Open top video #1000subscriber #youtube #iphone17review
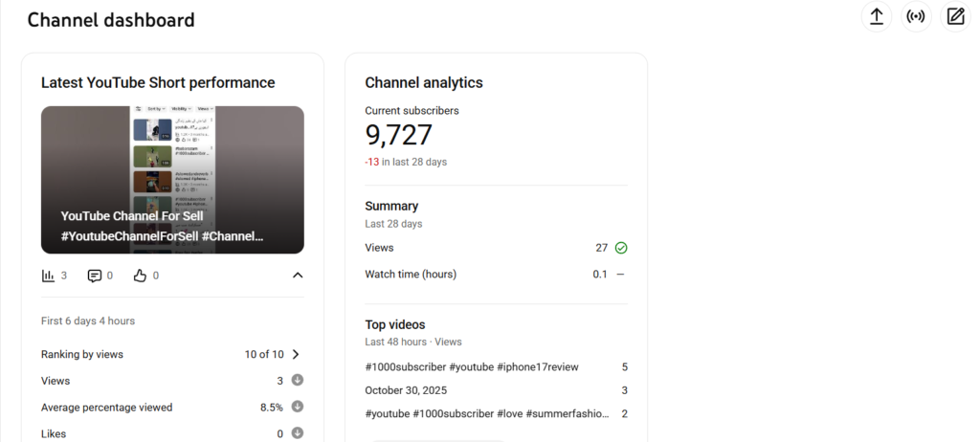980x442 pixels. (472, 366)
